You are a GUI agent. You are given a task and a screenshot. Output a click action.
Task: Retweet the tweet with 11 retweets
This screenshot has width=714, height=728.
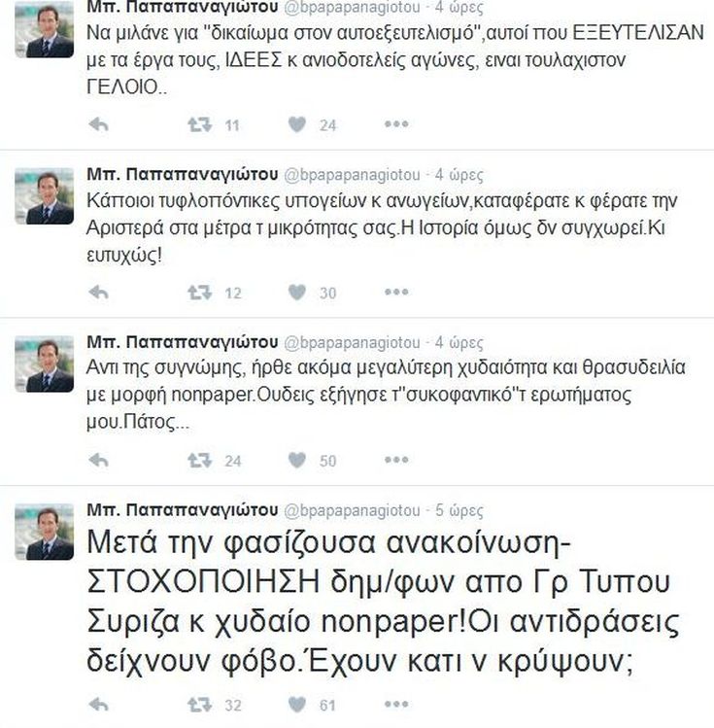199,124
